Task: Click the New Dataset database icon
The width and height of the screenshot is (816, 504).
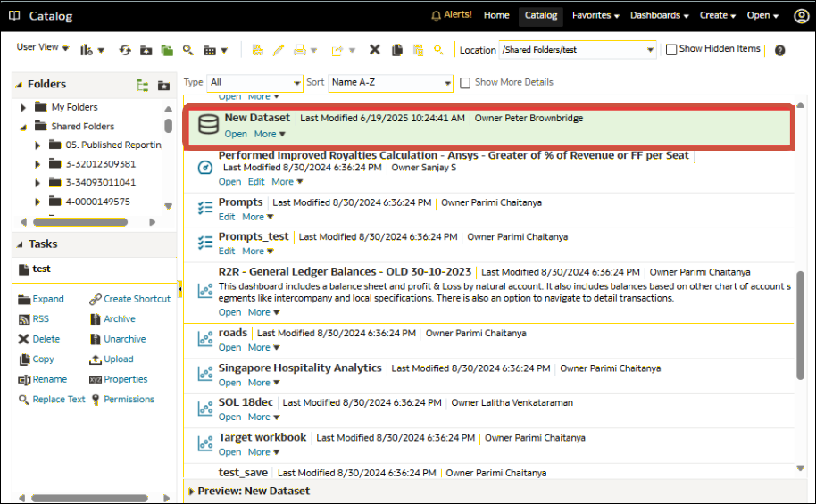Action: pyautogui.click(x=208, y=125)
